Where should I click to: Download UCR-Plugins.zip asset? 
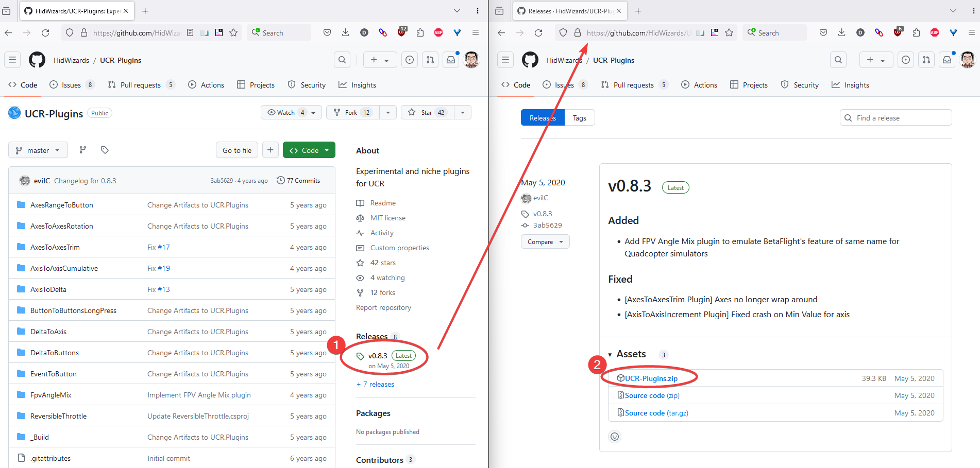(651, 378)
